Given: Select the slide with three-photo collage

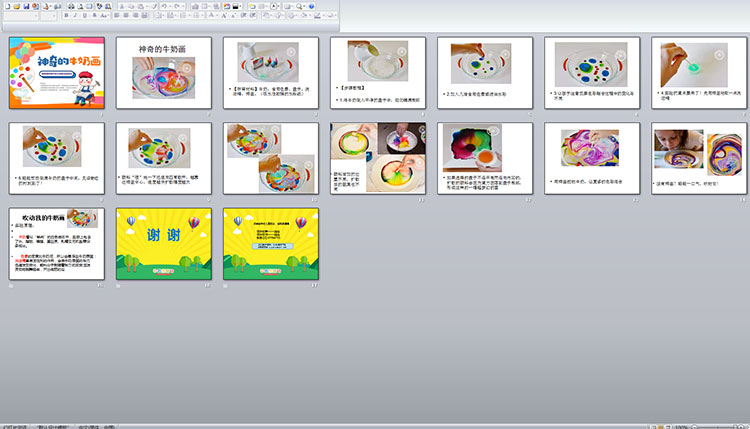Looking at the screenshot, I should point(378,158).
